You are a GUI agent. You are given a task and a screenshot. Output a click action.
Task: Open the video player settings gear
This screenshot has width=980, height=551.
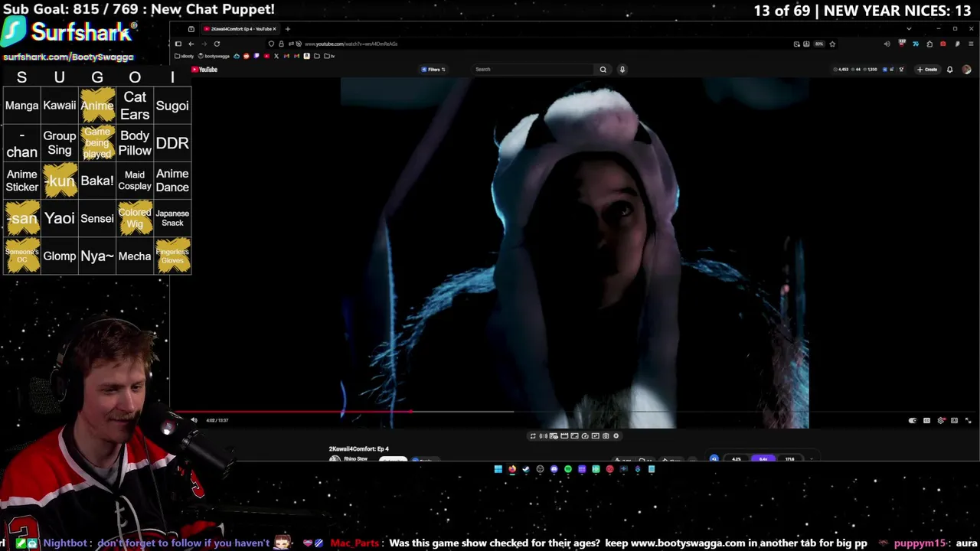pos(941,420)
